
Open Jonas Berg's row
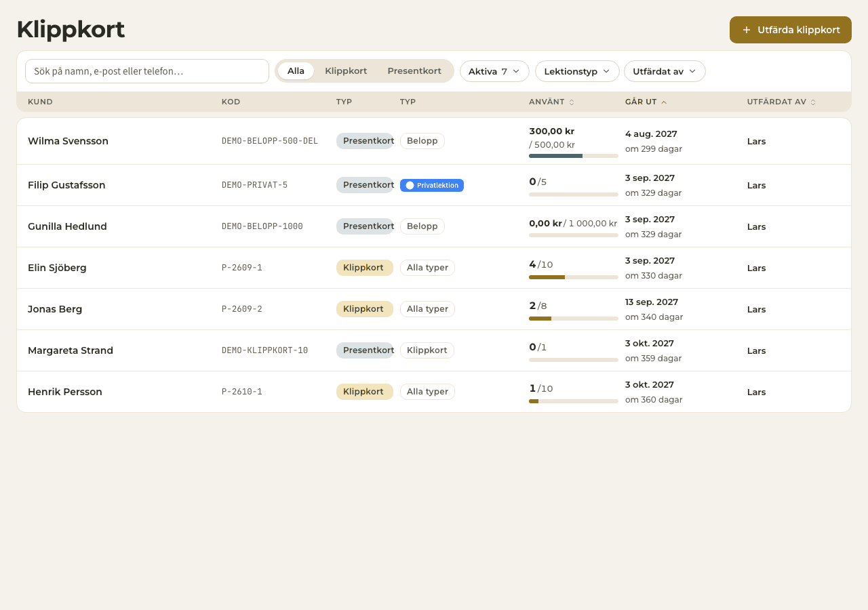(434, 309)
